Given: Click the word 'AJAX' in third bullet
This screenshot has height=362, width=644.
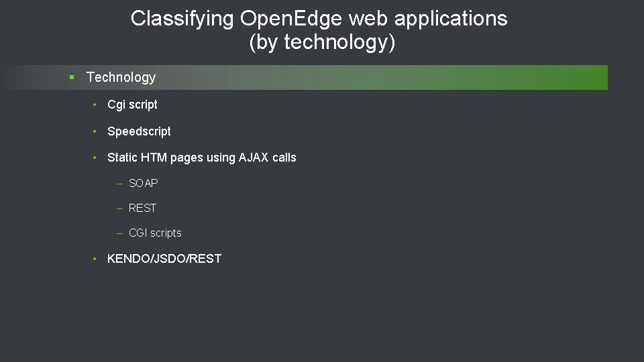Looking at the screenshot, I should pos(254,158).
